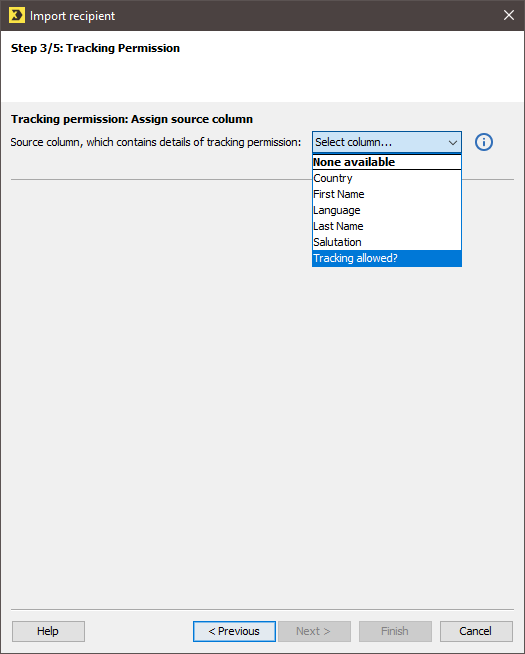Choose the Last Name list entry

[x=387, y=226]
